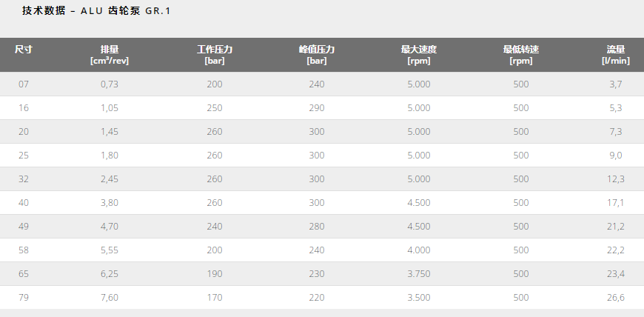
Task: Click max speed 4.500 in row 40
Action: click(419, 203)
